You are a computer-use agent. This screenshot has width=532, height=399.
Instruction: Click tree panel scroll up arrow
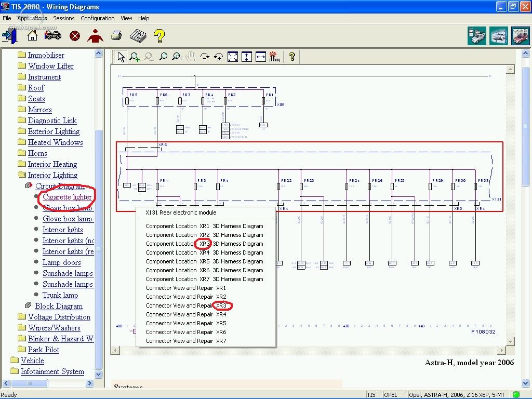click(98, 54)
